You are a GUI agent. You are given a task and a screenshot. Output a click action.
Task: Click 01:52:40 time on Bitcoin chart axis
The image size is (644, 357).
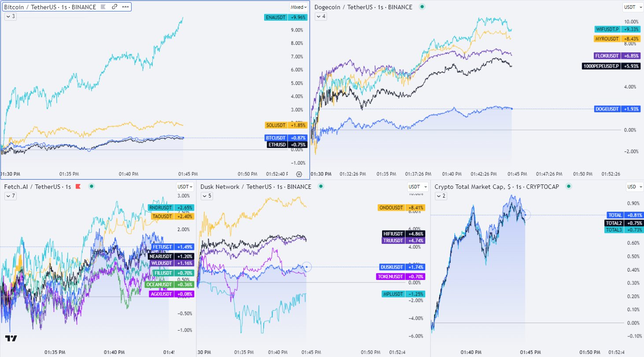pos(278,174)
